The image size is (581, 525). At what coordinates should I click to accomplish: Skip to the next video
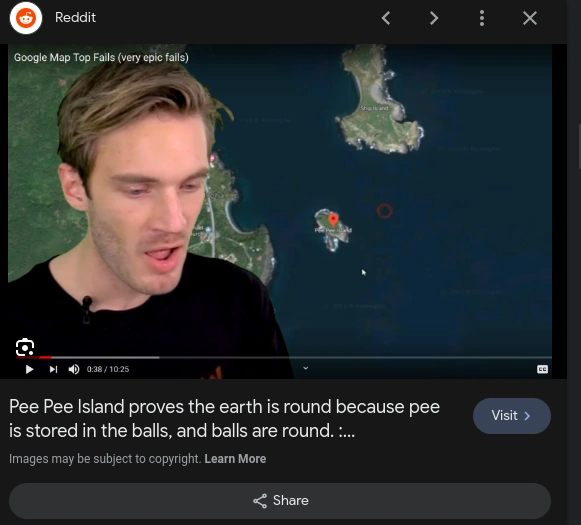tap(53, 369)
